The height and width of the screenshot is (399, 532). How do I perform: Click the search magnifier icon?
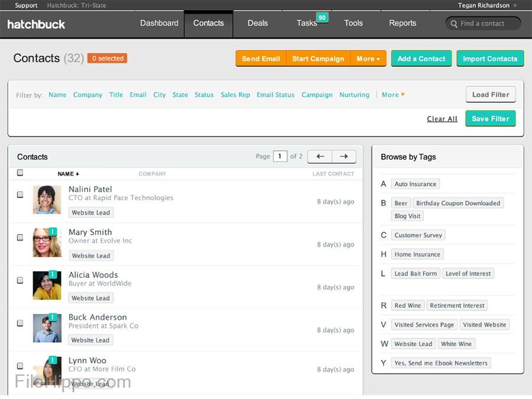coord(453,24)
